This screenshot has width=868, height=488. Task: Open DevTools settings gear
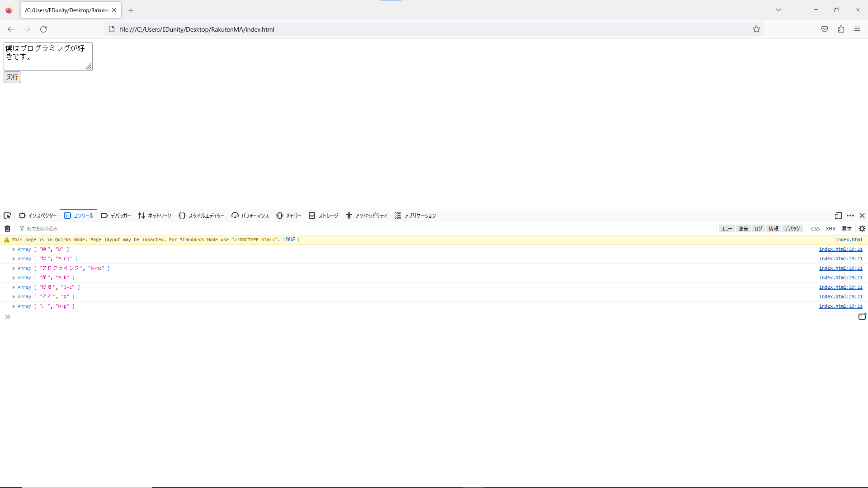(863, 229)
